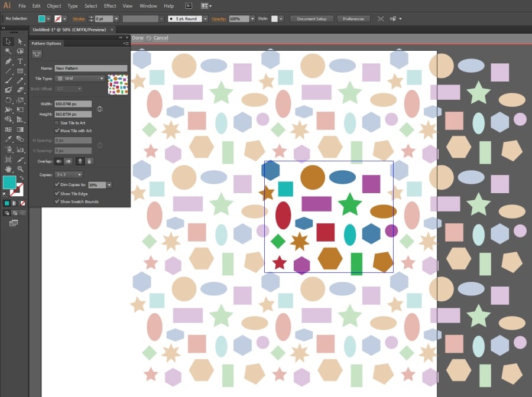This screenshot has width=532, height=397.
Task: Open Document Setup
Action: (312, 19)
